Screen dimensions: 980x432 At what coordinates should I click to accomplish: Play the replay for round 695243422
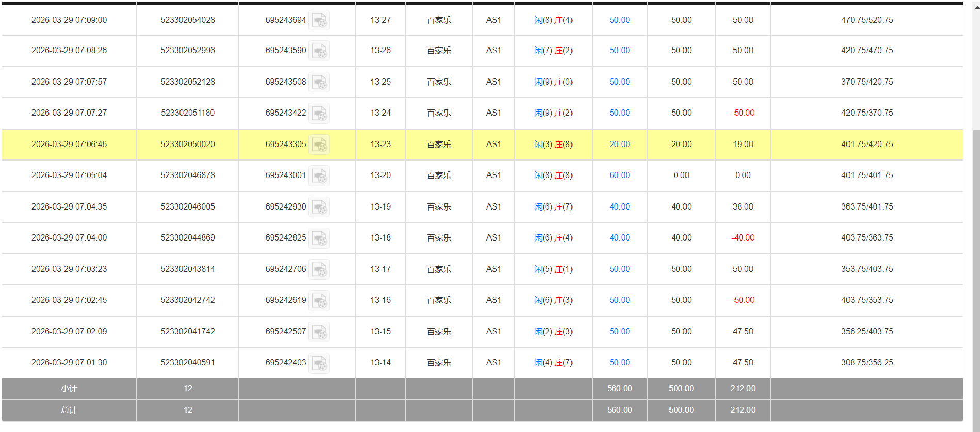tap(319, 114)
